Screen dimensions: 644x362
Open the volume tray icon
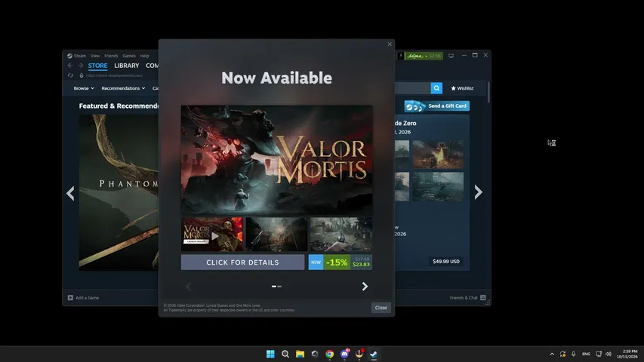pyautogui.click(x=609, y=354)
